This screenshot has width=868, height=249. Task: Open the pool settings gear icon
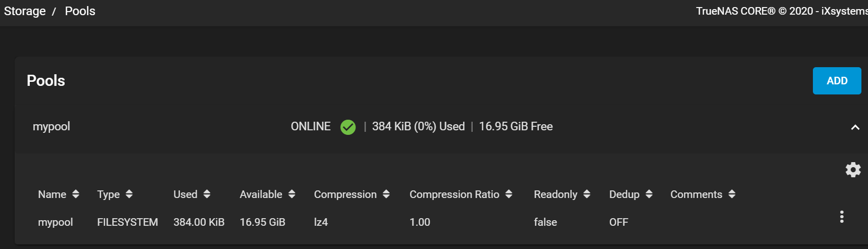click(853, 170)
